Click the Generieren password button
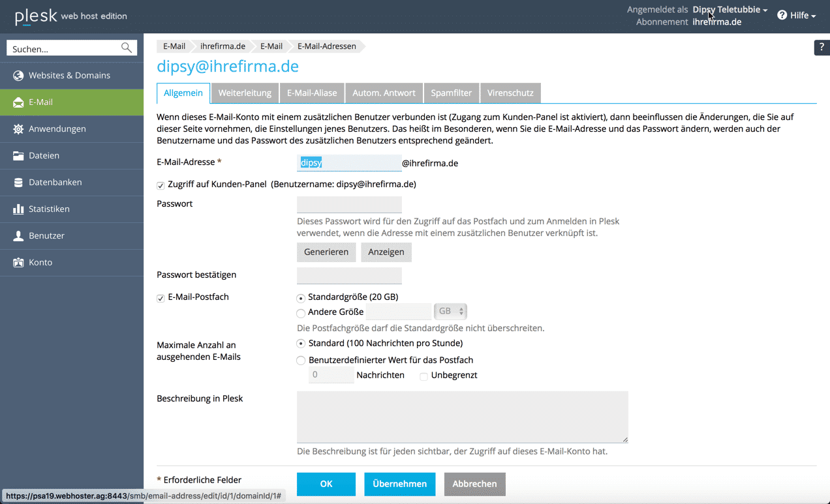 326,252
